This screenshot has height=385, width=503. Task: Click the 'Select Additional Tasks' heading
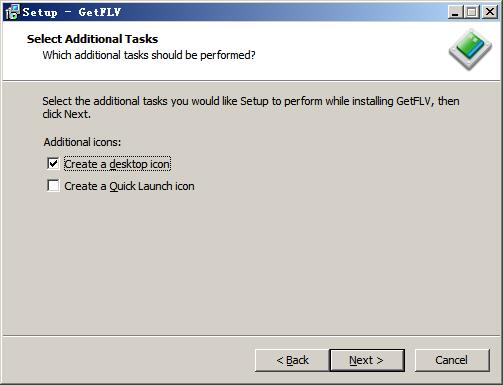(x=92, y=39)
